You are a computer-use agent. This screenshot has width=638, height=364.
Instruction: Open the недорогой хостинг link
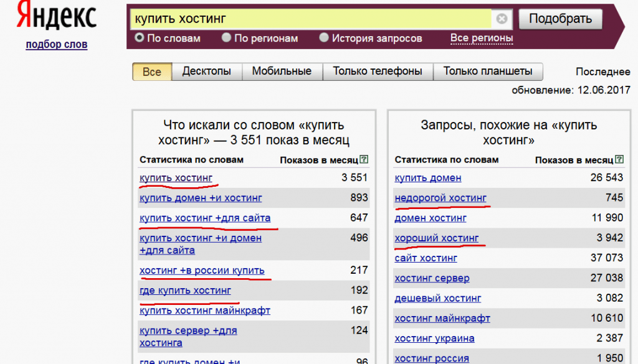pyautogui.click(x=440, y=198)
